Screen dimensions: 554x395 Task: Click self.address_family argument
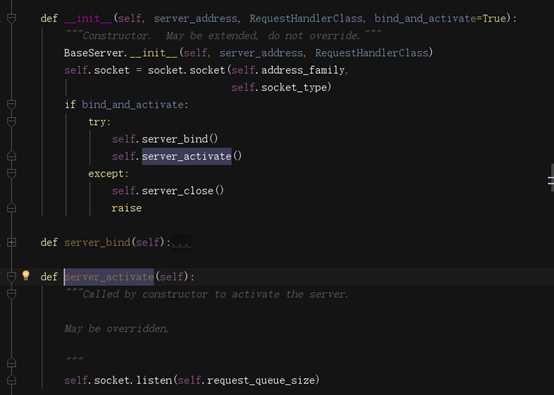click(288, 70)
